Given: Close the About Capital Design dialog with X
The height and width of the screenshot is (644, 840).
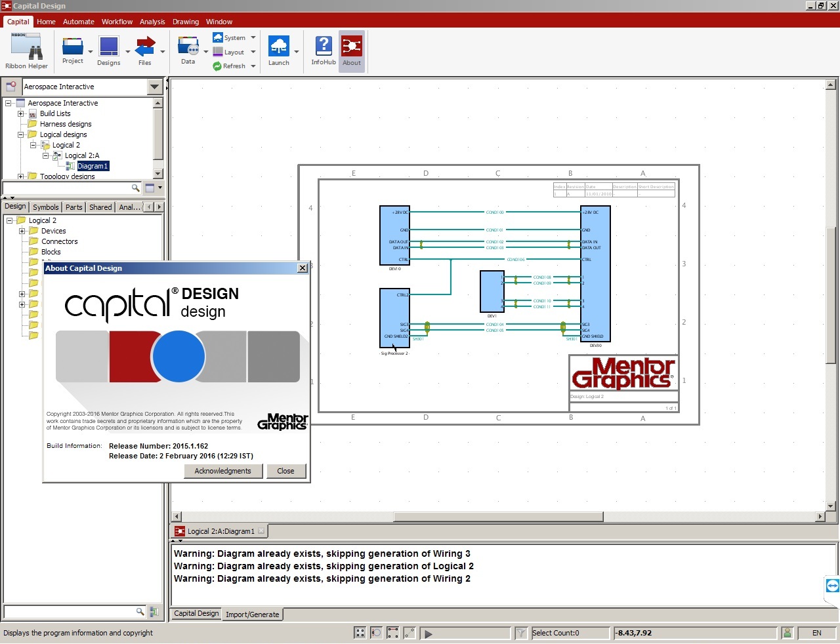Looking at the screenshot, I should (x=303, y=268).
